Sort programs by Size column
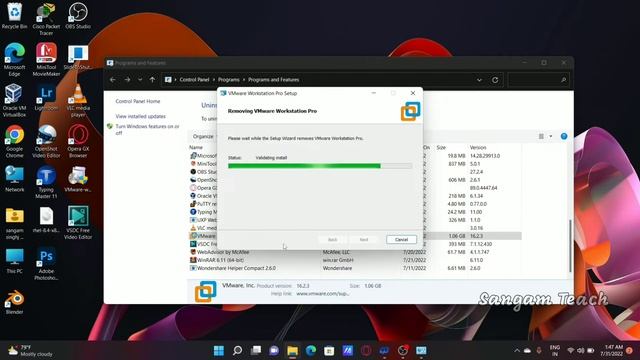The width and height of the screenshot is (640, 360). 441,147
